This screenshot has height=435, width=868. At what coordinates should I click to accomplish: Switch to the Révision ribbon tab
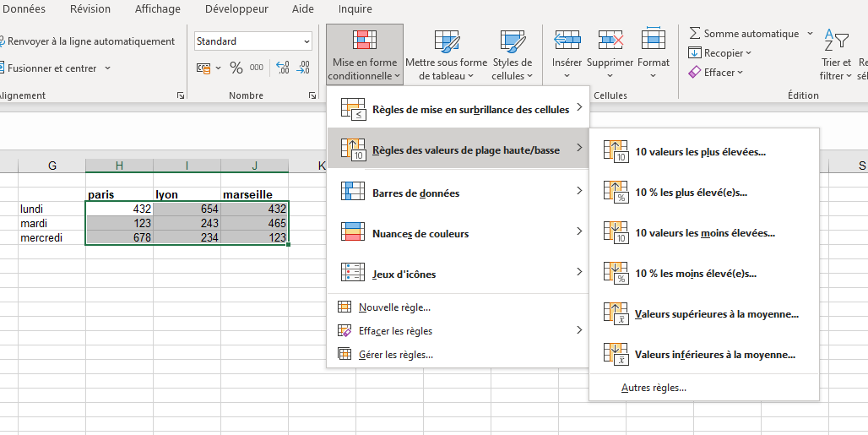point(90,9)
